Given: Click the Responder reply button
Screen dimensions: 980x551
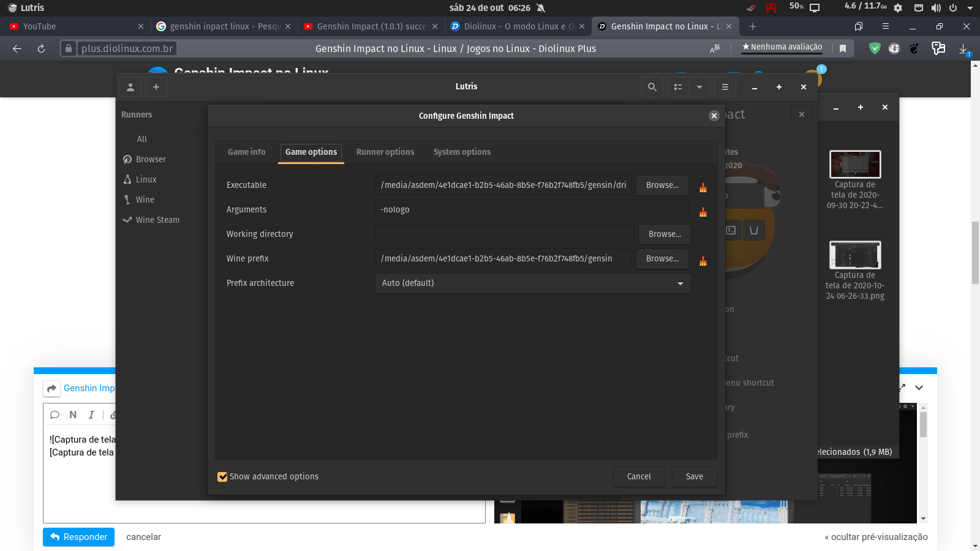Looking at the screenshot, I should (x=78, y=537).
